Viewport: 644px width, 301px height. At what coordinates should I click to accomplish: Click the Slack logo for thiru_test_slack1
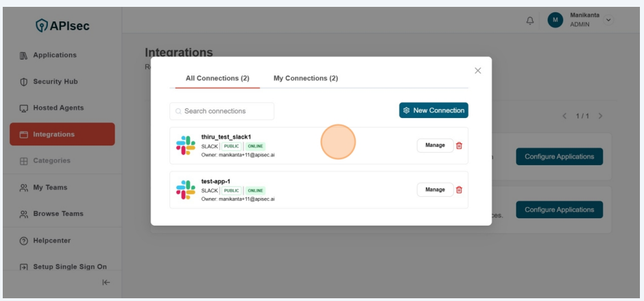185,145
